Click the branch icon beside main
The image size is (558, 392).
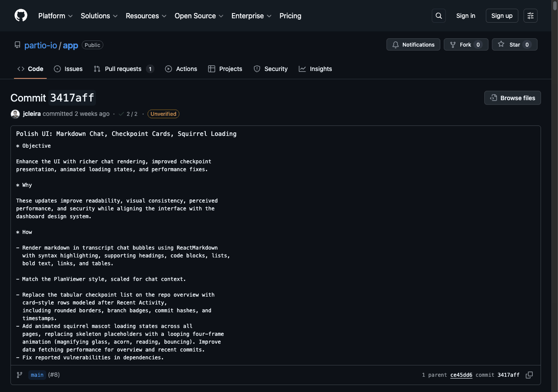(x=20, y=375)
